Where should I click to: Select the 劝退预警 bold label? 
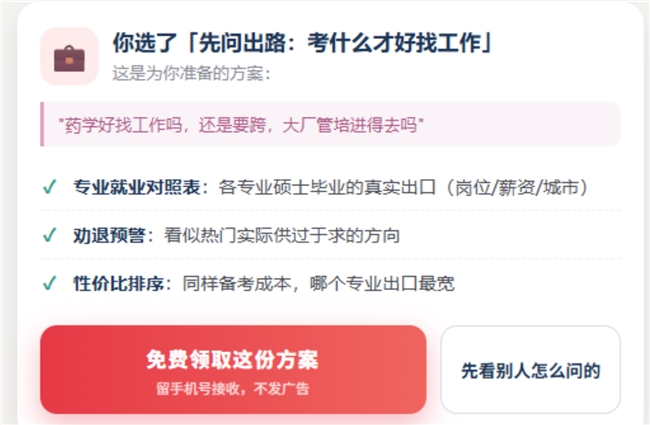coord(109,236)
